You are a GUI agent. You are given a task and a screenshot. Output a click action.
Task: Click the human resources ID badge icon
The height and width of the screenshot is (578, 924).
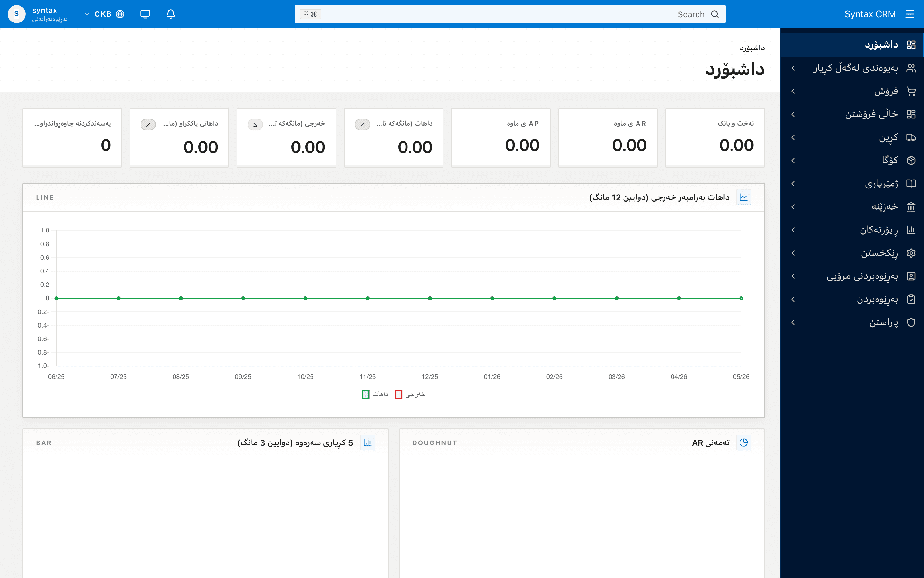click(x=911, y=276)
